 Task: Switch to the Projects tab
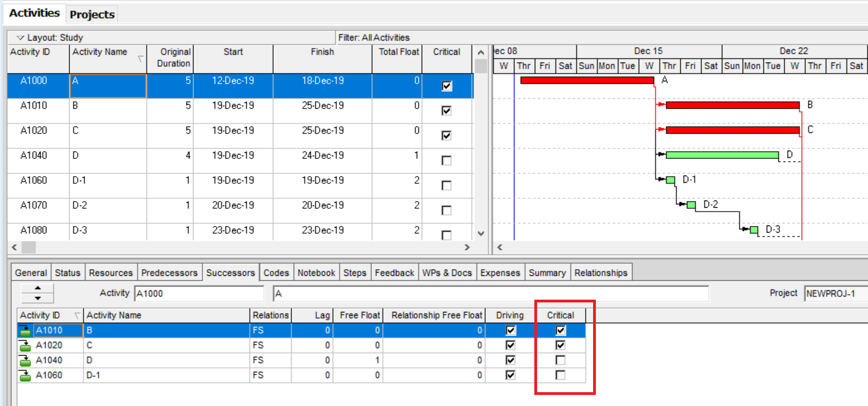coord(92,14)
